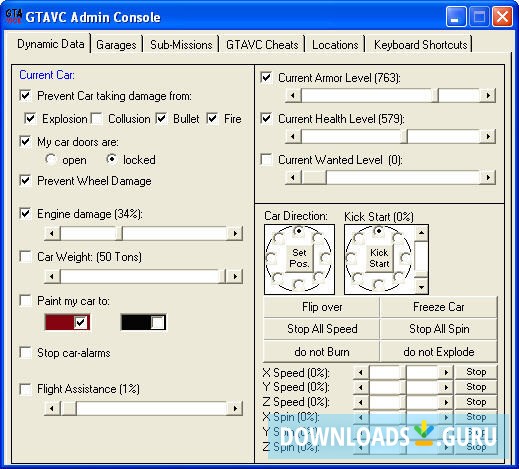Toggle Engine damage checkbox
Screen dimensions: 519x469
coord(25,214)
